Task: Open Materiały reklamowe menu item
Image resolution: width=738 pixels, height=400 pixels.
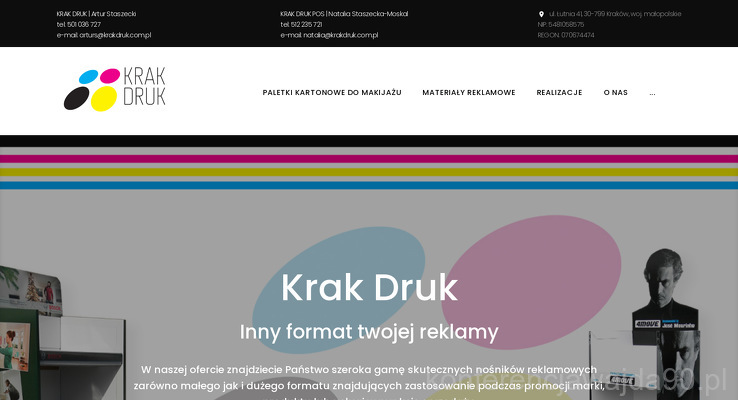Action: 469,93
